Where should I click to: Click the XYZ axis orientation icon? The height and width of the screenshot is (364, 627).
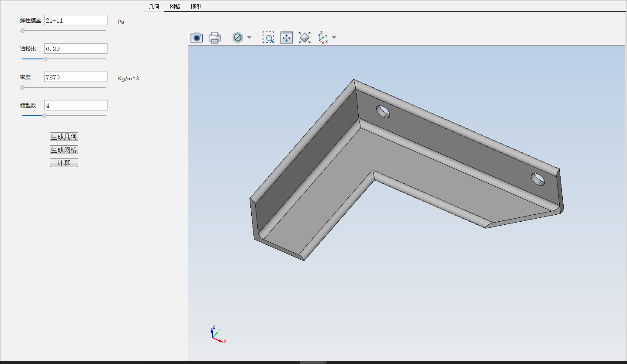coord(323,38)
